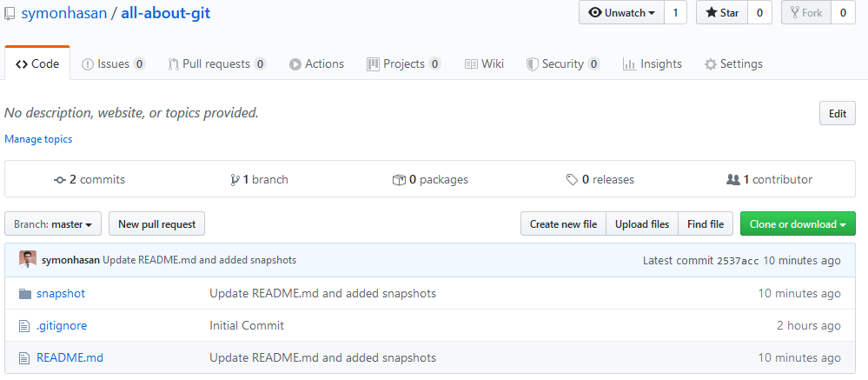View the 1 contributor link
Image resolution: width=868 pixels, height=380 pixels.
pos(770,179)
